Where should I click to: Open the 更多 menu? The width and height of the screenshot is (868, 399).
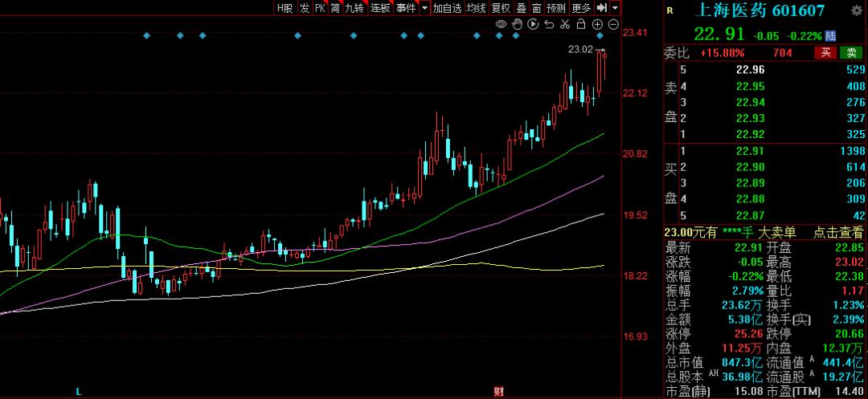pyautogui.click(x=581, y=8)
